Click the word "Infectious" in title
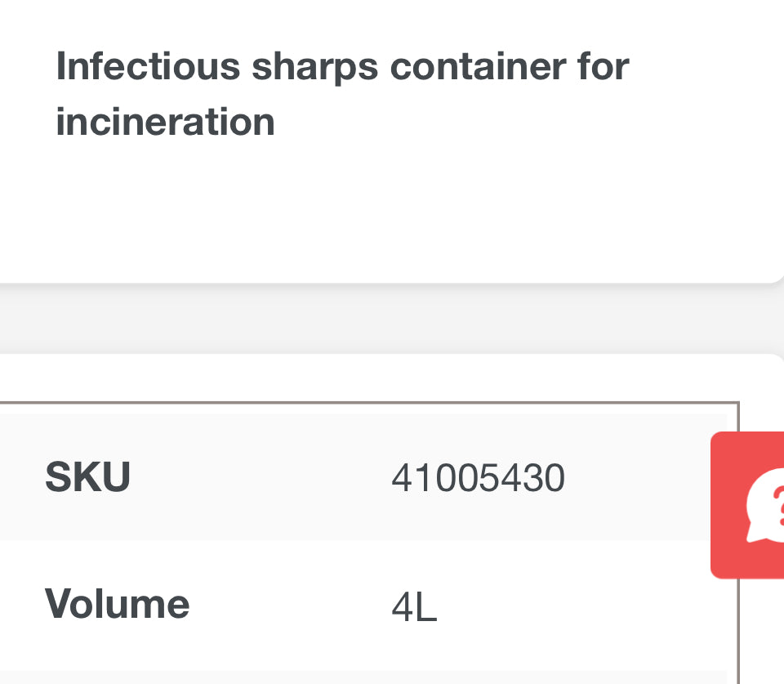784x684 pixels. (148, 66)
